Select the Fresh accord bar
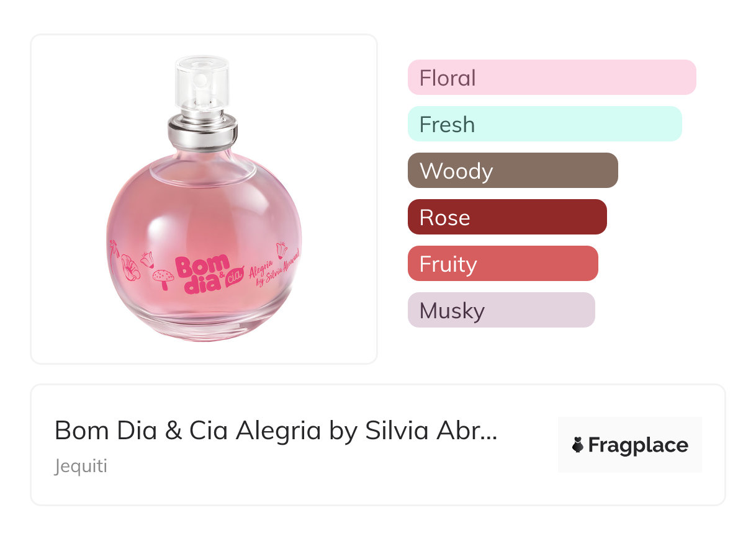 click(x=544, y=124)
